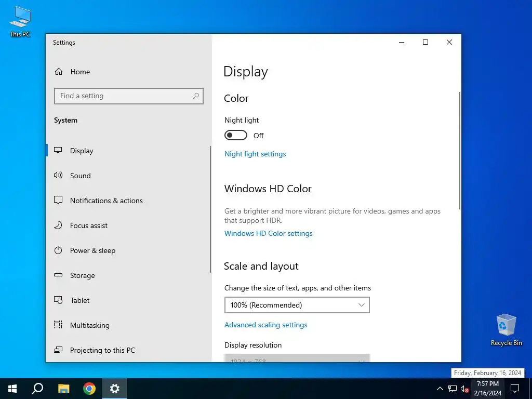Expand the 100% (Recommended) scale dropdown
The image size is (532, 399).
coord(297,305)
